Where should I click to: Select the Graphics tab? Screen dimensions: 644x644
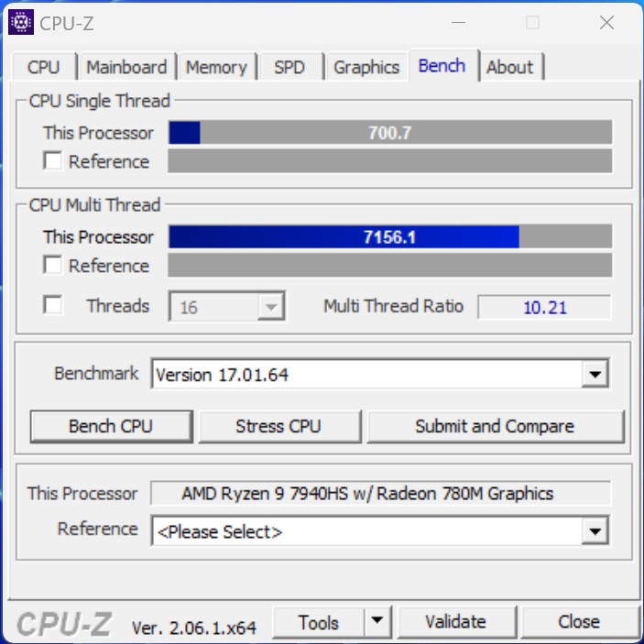366,67
